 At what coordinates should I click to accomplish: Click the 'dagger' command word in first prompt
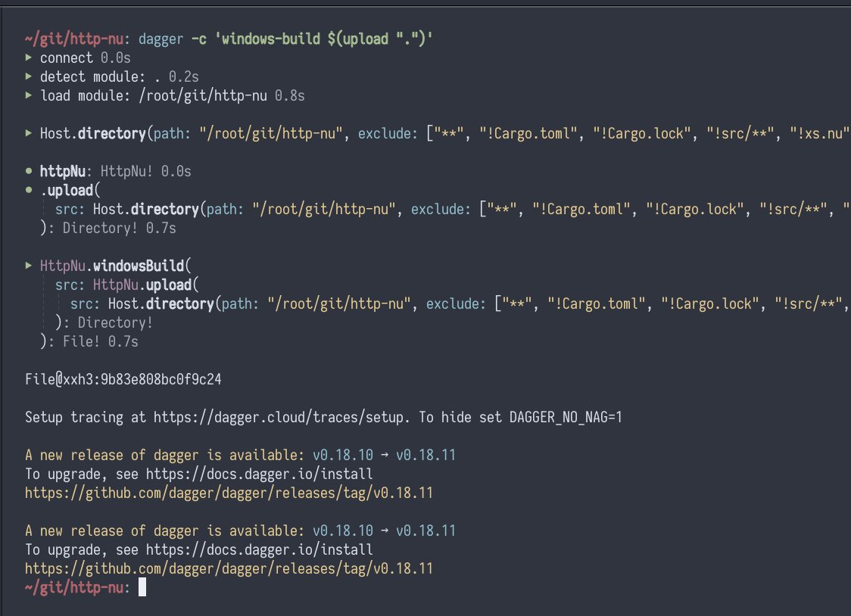[x=161, y=39]
